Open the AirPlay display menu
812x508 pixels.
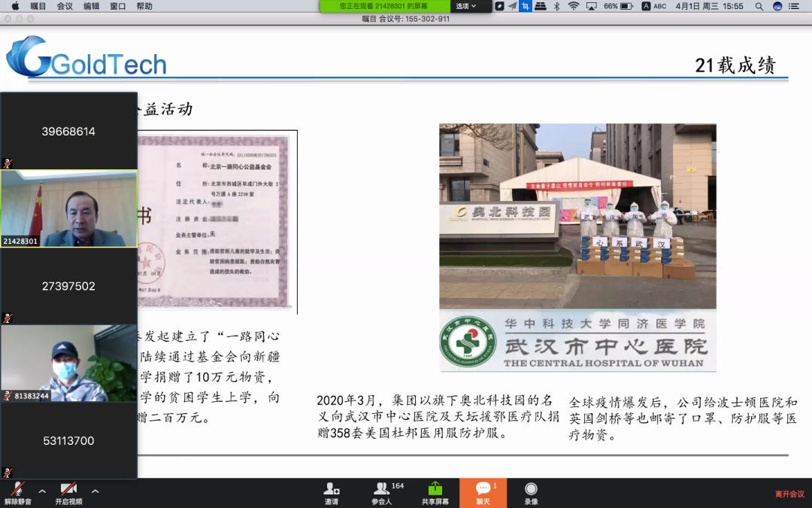click(591, 6)
